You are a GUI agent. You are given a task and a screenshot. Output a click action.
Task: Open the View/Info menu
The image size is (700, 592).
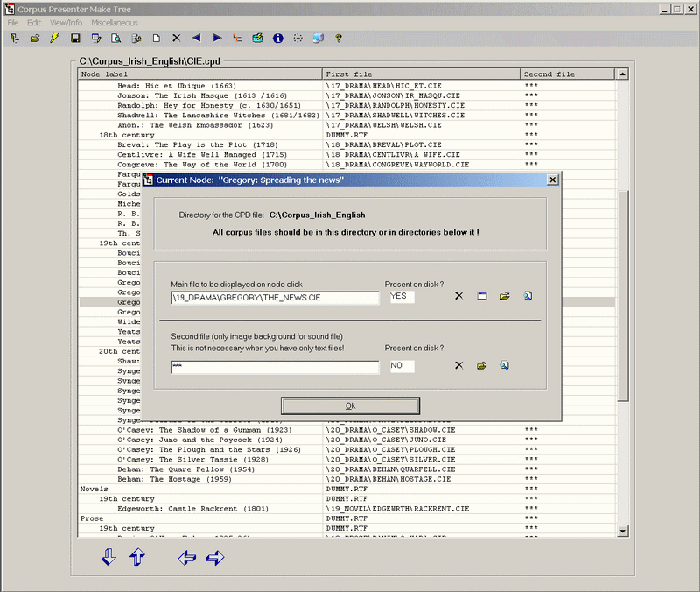point(66,22)
